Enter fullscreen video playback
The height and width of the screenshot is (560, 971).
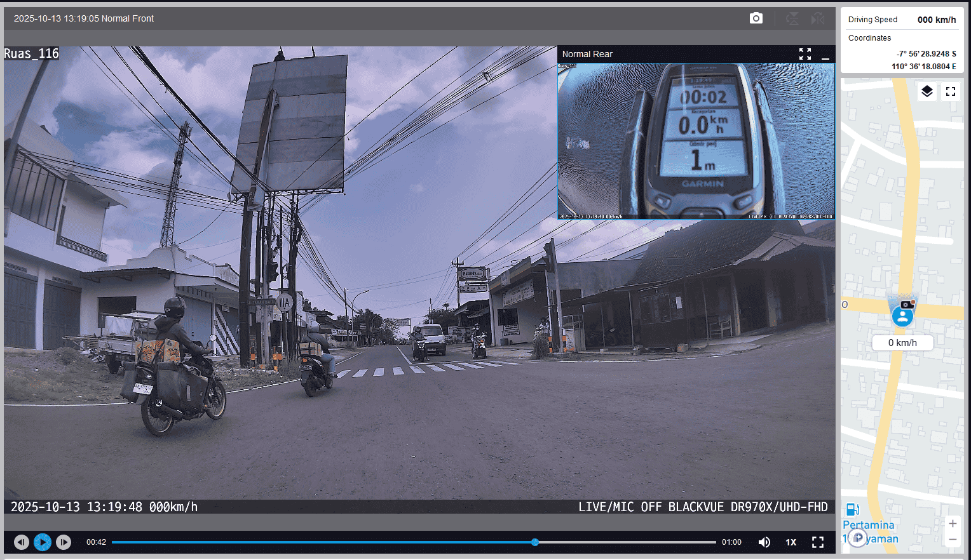pos(818,542)
